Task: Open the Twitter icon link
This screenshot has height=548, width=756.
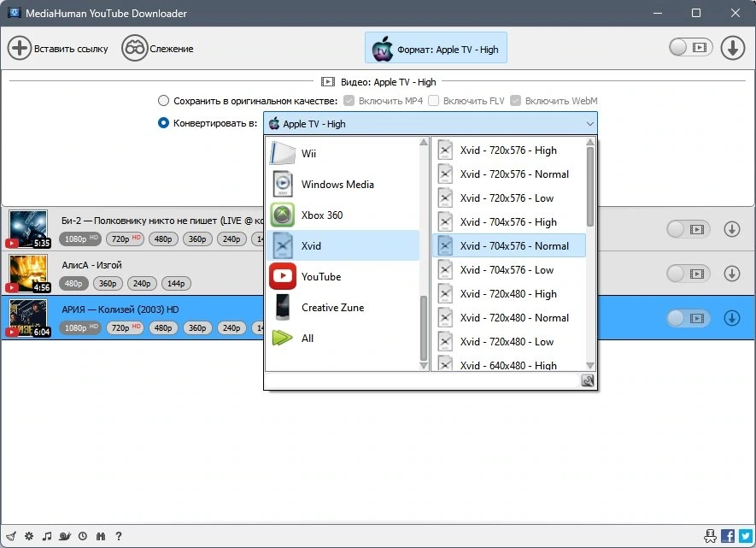Action: coord(746,535)
